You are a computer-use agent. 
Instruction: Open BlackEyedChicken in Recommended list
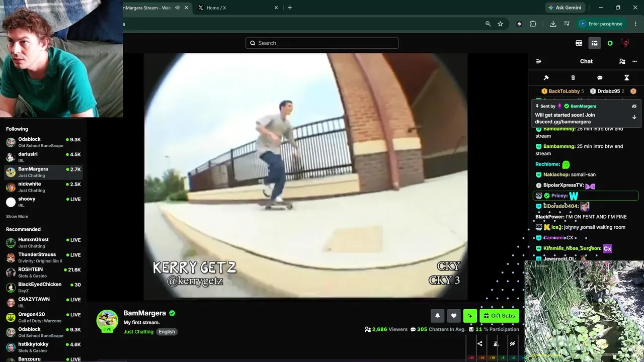[x=43, y=287]
